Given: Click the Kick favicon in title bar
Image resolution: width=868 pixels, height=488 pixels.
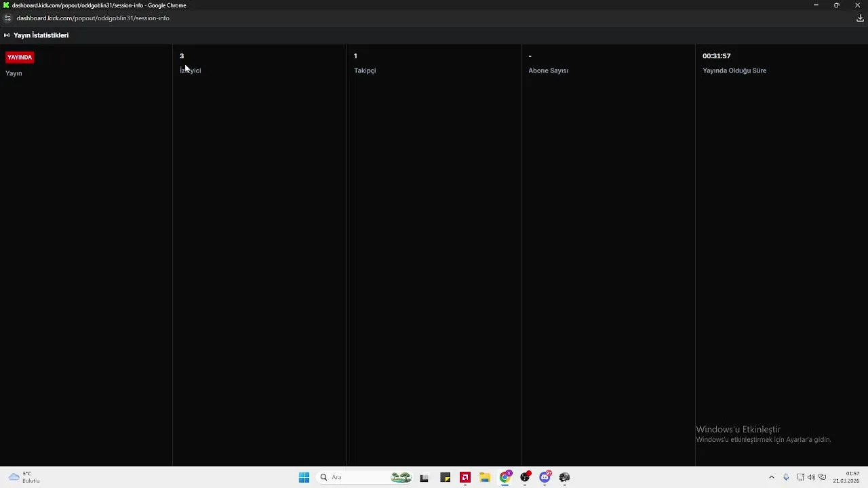Looking at the screenshot, I should (x=6, y=5).
